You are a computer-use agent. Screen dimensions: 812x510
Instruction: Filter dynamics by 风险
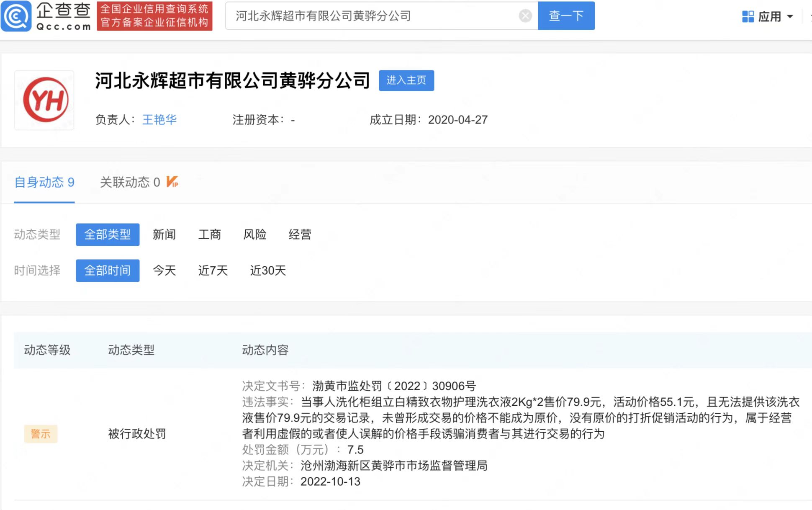click(x=254, y=234)
